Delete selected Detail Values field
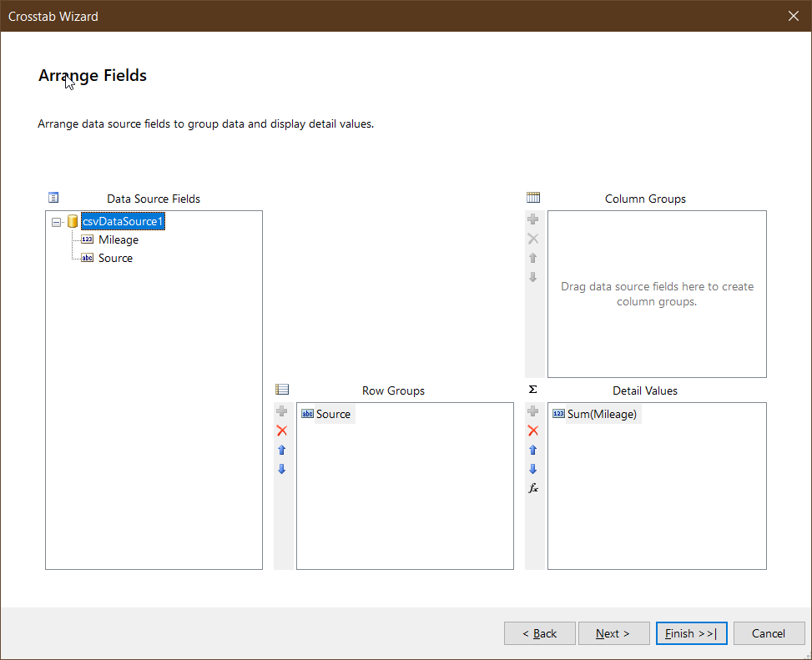 coord(533,431)
